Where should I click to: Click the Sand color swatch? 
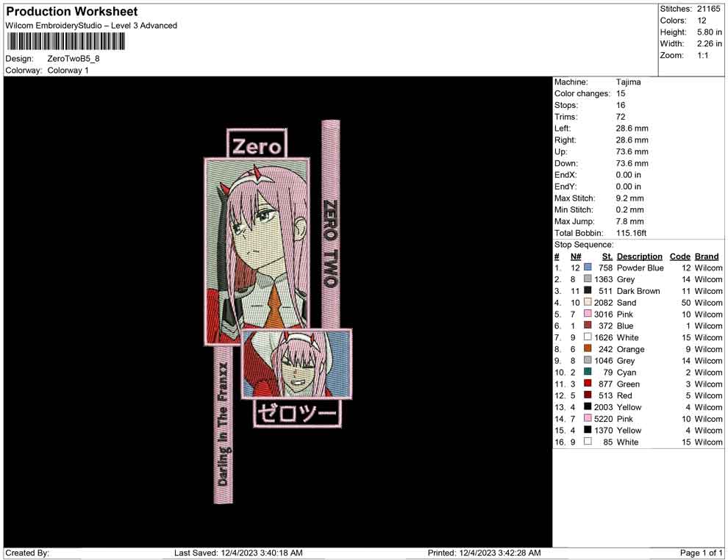point(588,302)
